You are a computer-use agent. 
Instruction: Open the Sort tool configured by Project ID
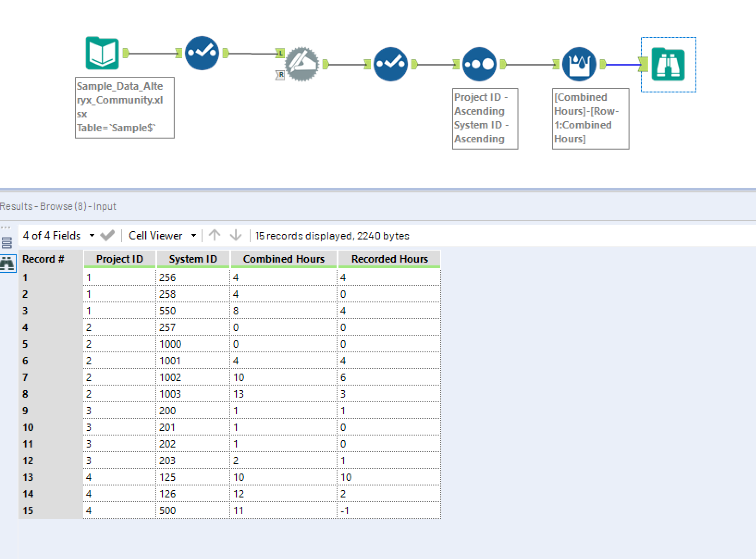point(479,64)
